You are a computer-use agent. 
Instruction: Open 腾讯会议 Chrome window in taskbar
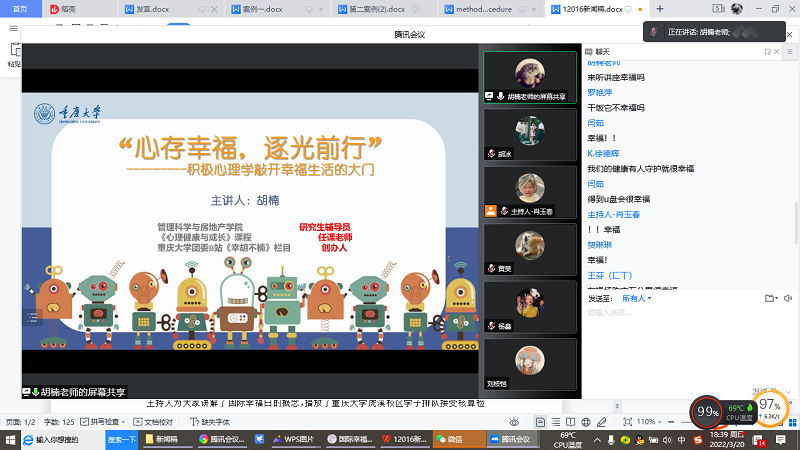[222, 439]
